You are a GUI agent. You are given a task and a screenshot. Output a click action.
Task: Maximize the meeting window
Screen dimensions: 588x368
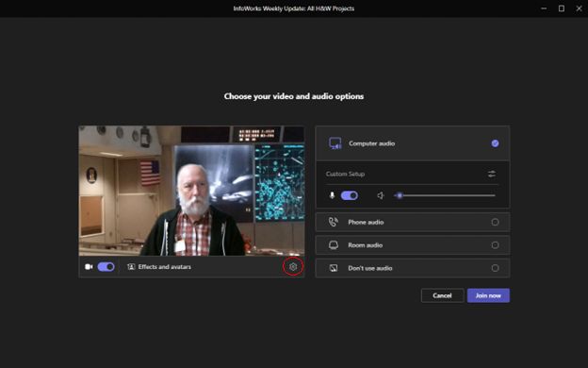point(562,8)
